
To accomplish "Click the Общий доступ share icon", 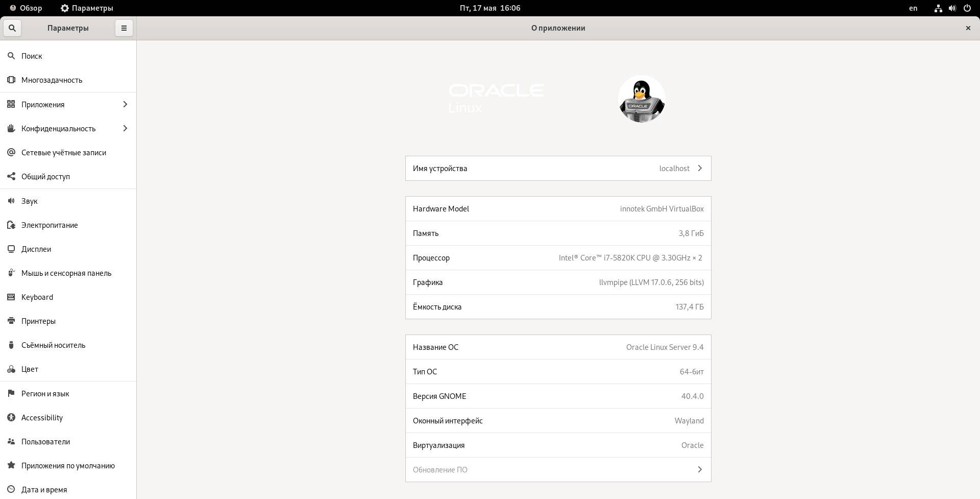I will click(x=11, y=176).
